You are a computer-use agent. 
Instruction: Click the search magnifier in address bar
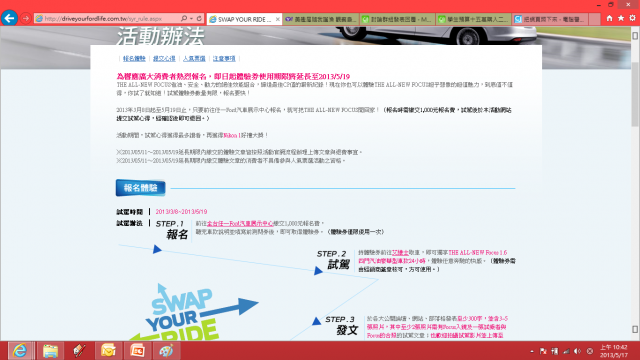tap(184, 19)
